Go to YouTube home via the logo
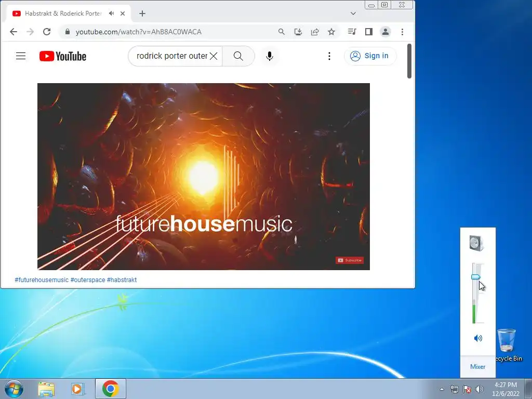This screenshot has height=399, width=532. coord(63,56)
